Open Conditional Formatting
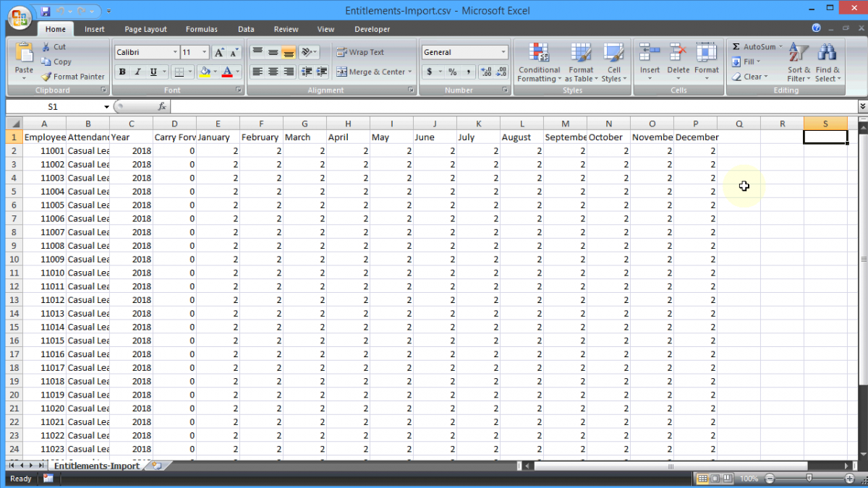 click(539, 62)
